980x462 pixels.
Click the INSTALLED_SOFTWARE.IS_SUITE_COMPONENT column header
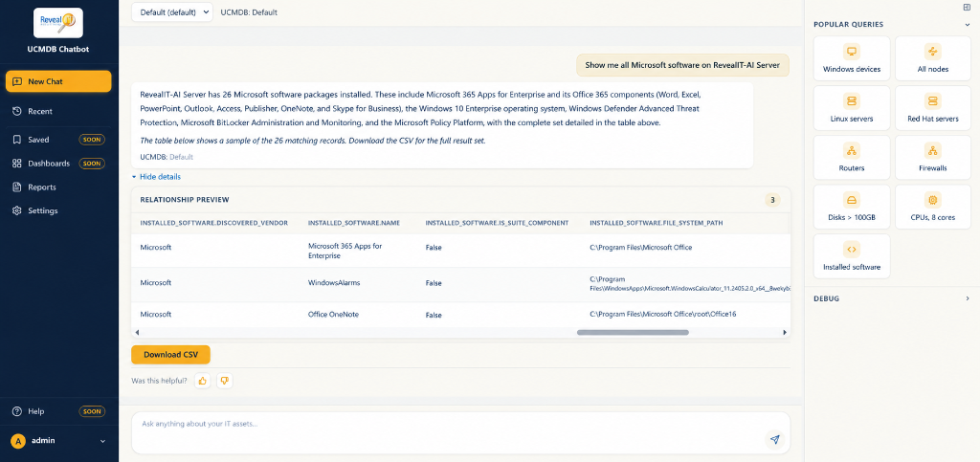[x=497, y=223]
